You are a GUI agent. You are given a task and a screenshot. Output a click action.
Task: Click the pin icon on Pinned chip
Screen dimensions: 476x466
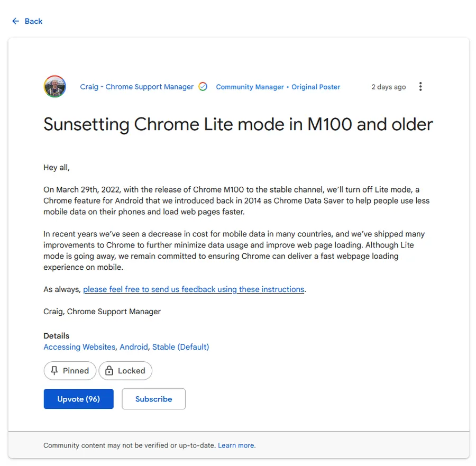(x=54, y=371)
